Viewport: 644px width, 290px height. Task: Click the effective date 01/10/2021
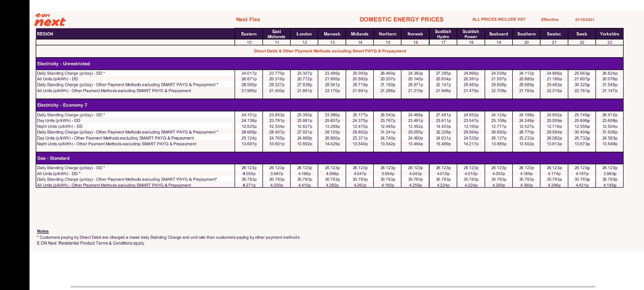pyautogui.click(x=585, y=20)
